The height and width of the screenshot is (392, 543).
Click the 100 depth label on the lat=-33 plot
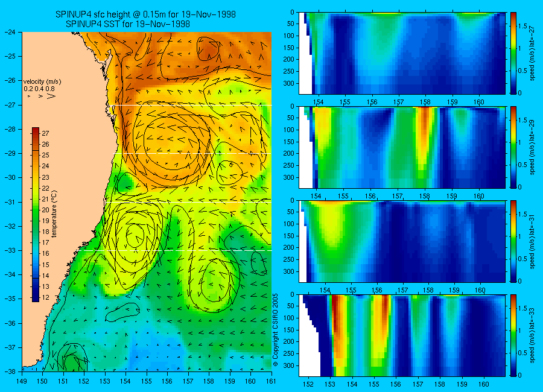pyautogui.click(x=290, y=318)
